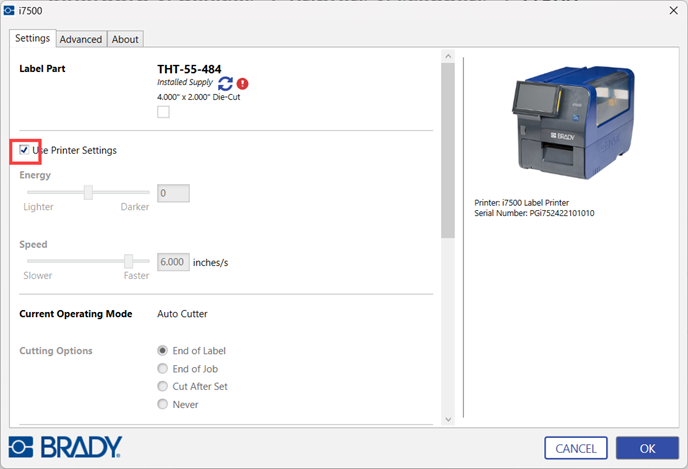Open the About tab

tap(125, 39)
